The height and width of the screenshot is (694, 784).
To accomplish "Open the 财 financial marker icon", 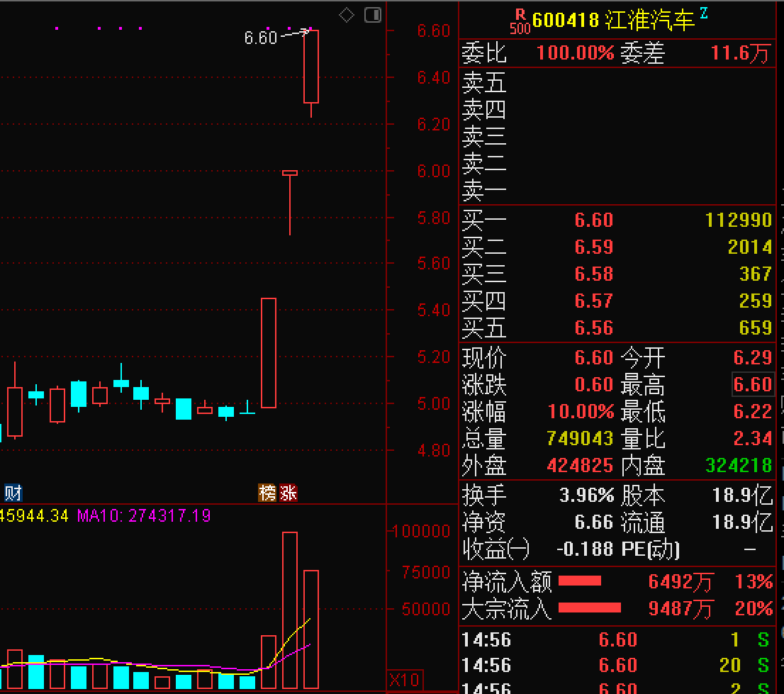I will click(x=13, y=493).
